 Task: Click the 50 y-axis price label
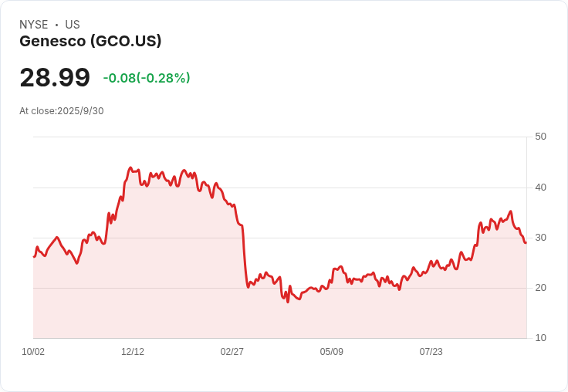(540, 137)
